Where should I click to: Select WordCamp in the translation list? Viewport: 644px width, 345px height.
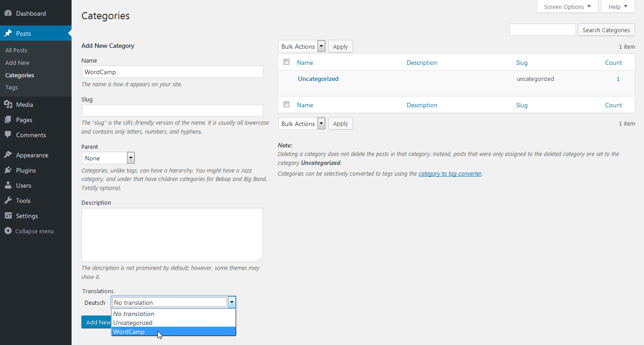coord(129,332)
